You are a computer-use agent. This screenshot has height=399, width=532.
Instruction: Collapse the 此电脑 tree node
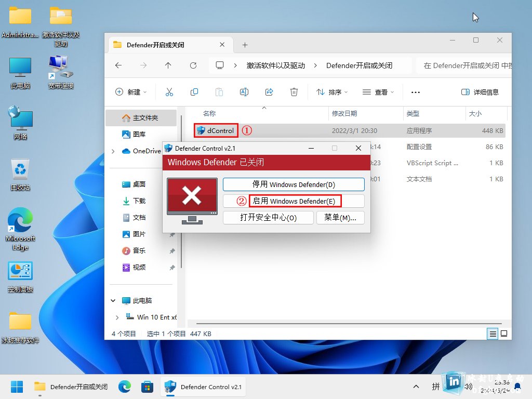pos(113,301)
